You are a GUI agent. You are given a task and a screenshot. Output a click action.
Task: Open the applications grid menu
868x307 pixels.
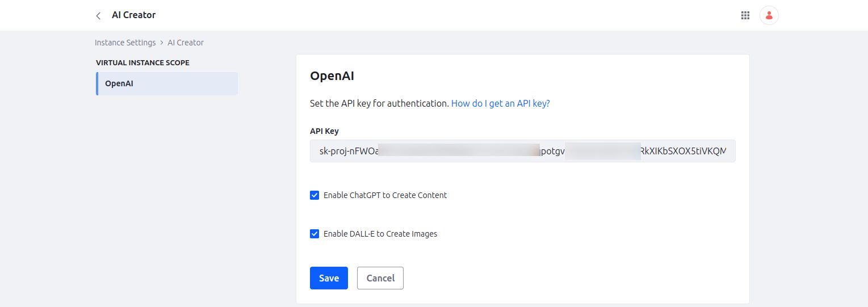(745, 15)
